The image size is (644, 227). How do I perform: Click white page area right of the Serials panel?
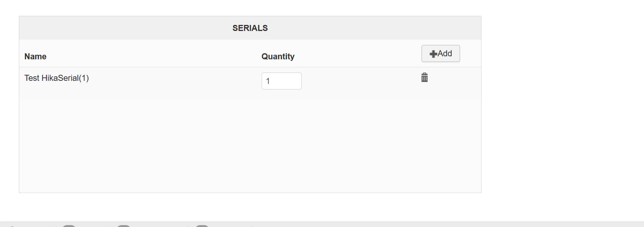coord(562,102)
